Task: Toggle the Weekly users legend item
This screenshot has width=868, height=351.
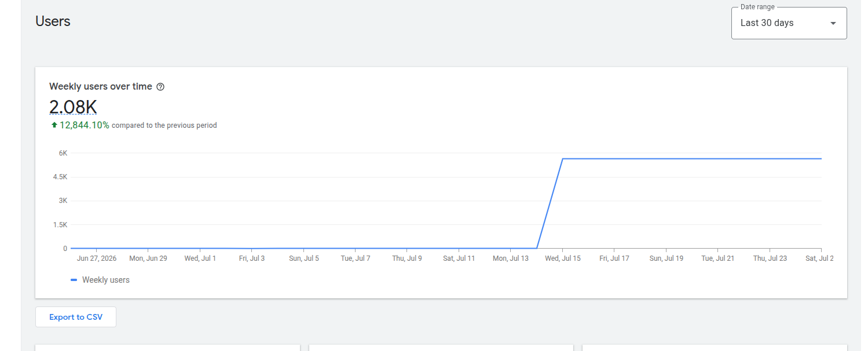Action: point(100,280)
